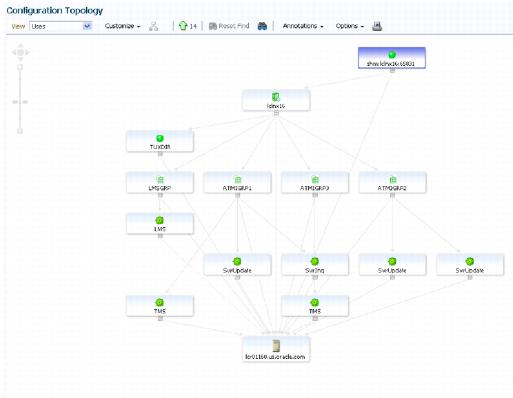Select the LMSGRP group node
Viewport: 513px width, 398px height.
point(160,183)
